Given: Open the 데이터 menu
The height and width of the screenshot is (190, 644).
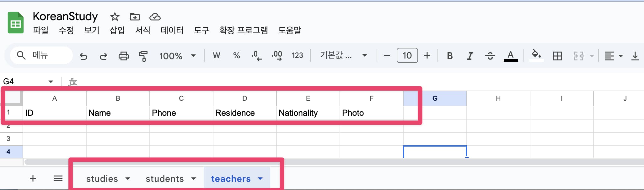Looking at the screenshot, I should [172, 31].
